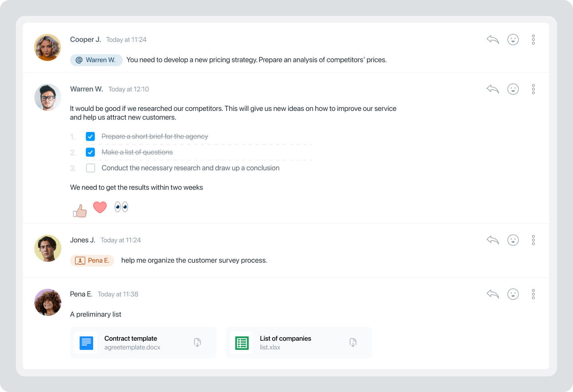The width and height of the screenshot is (573, 392).
Task: Reply to Warren W.'s message
Action: [493, 89]
